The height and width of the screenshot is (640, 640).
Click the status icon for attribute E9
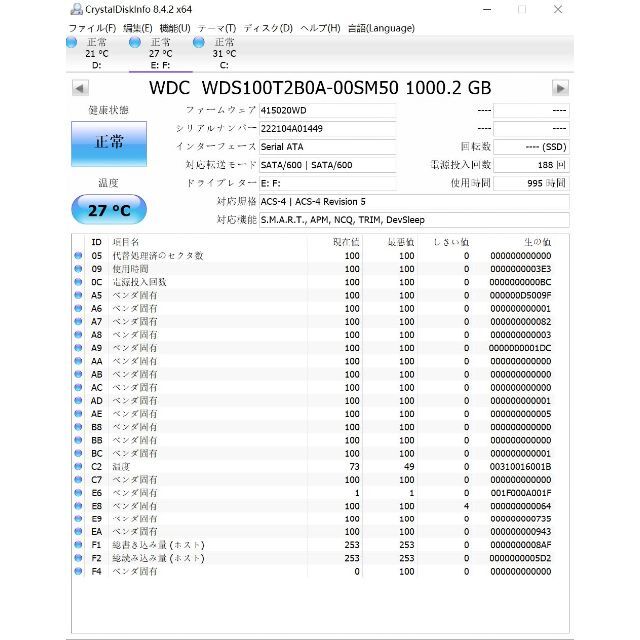tap(78, 519)
